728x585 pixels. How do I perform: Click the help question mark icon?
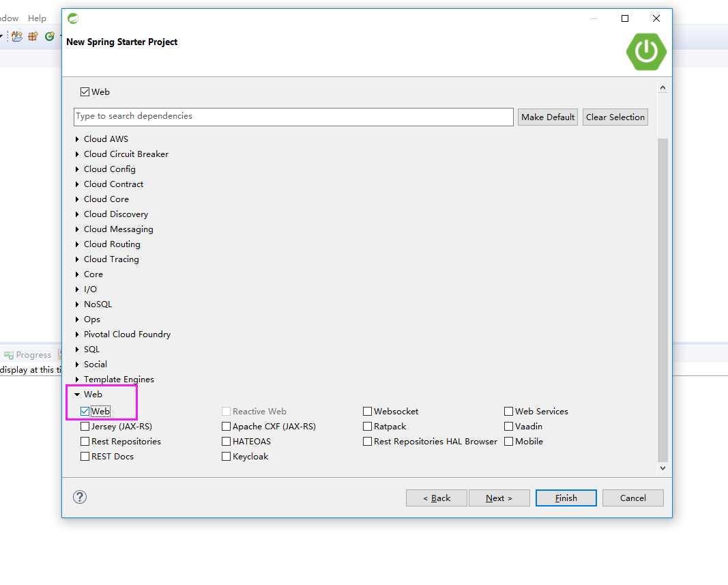tap(80, 497)
